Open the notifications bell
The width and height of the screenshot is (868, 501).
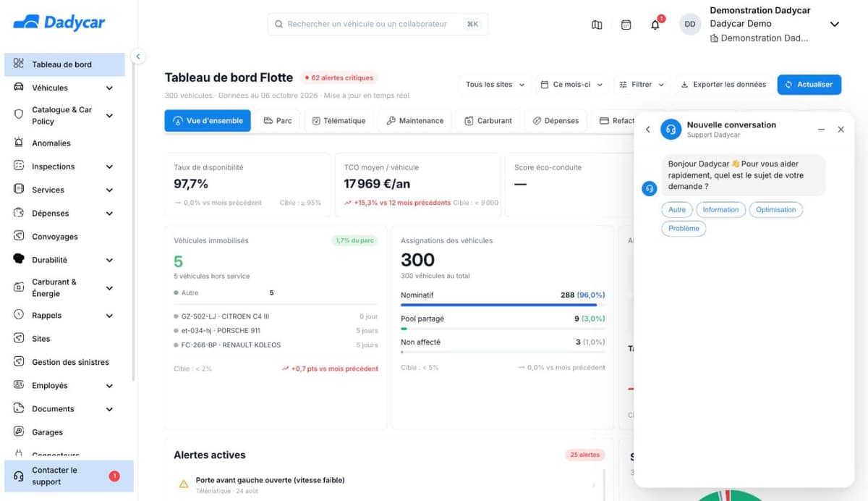655,25
